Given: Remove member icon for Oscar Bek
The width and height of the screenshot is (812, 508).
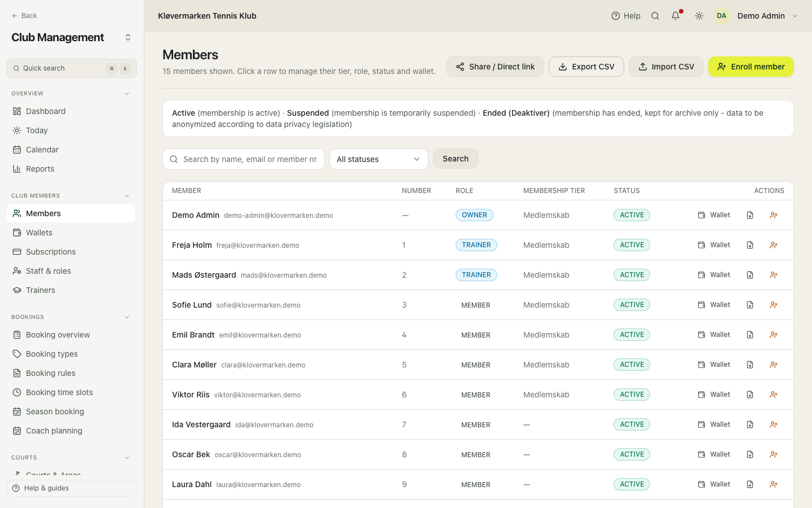Looking at the screenshot, I should click(x=774, y=454).
